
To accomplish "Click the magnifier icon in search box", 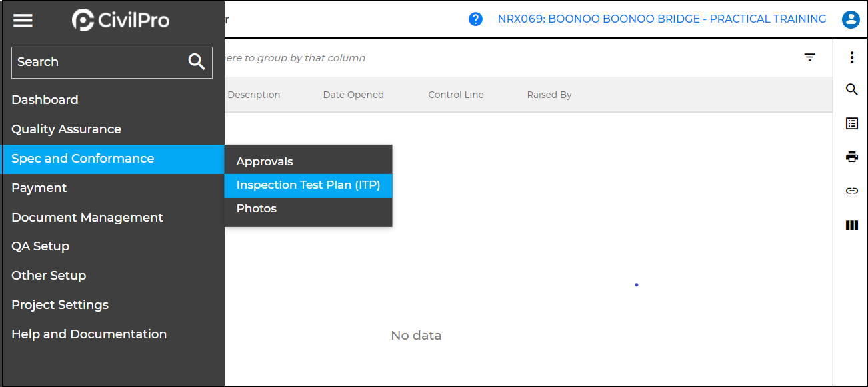I will [197, 62].
